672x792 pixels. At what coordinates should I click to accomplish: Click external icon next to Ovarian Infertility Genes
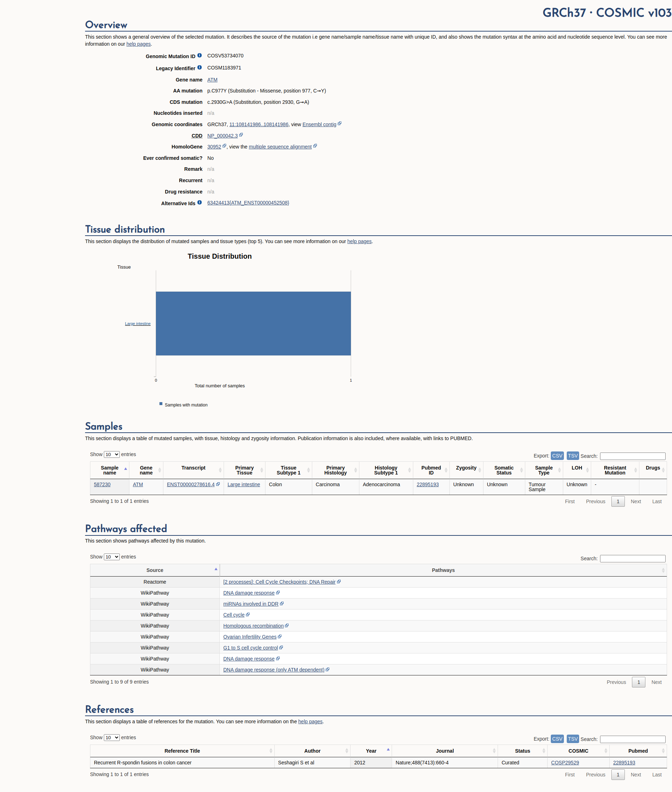point(280,636)
